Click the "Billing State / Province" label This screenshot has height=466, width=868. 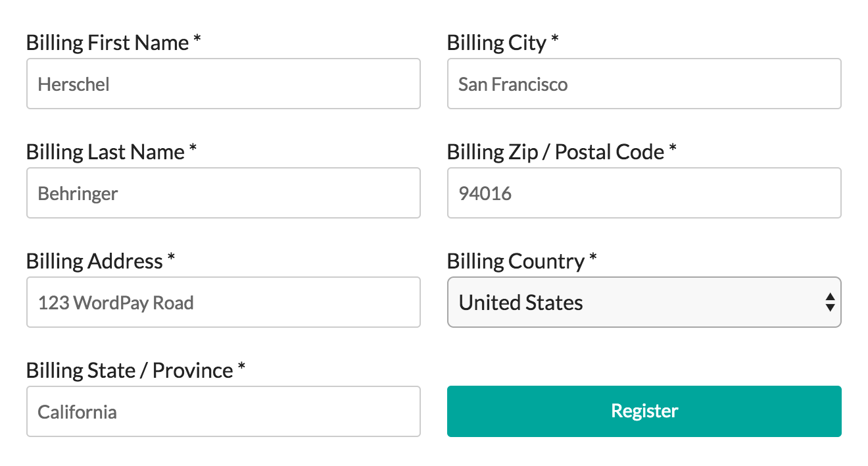coord(130,371)
